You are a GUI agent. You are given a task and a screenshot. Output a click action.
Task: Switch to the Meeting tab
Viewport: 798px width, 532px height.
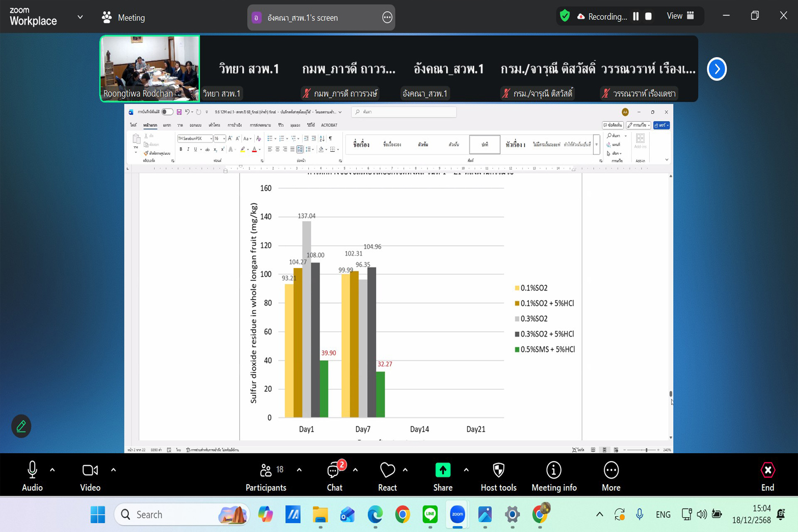tap(124, 17)
